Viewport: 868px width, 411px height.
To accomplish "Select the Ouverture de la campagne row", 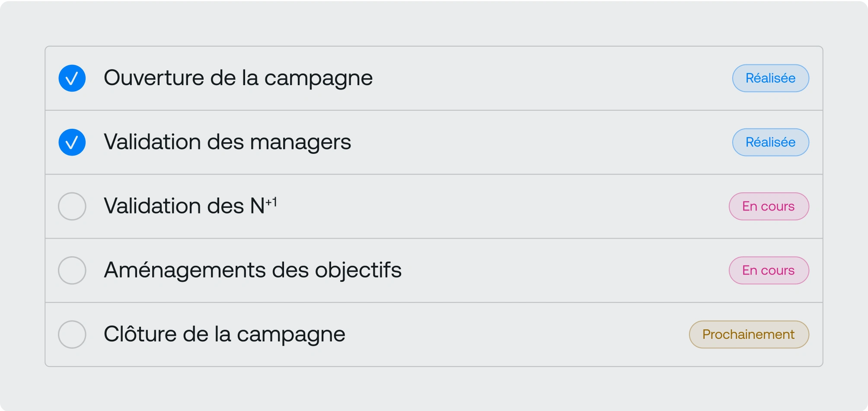I will [540, 78].
